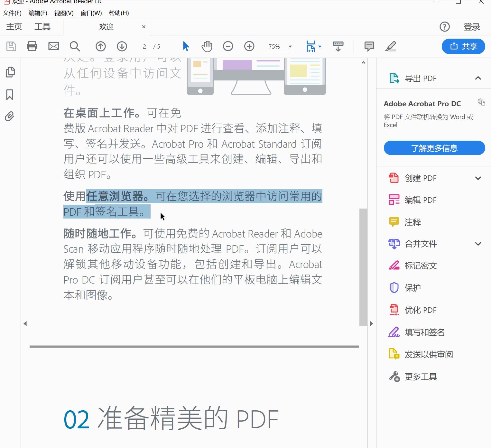Open the Print dialog icon
491x448 pixels.
pyautogui.click(x=32, y=46)
